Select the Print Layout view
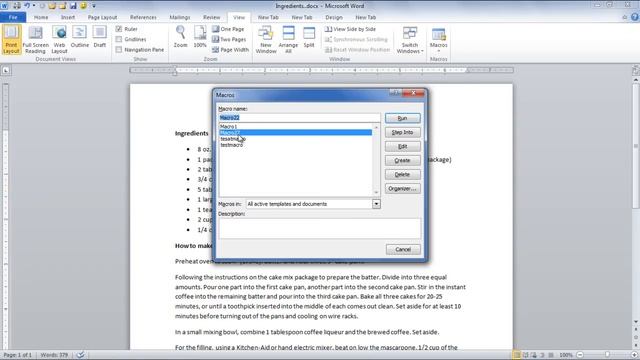 [11, 39]
